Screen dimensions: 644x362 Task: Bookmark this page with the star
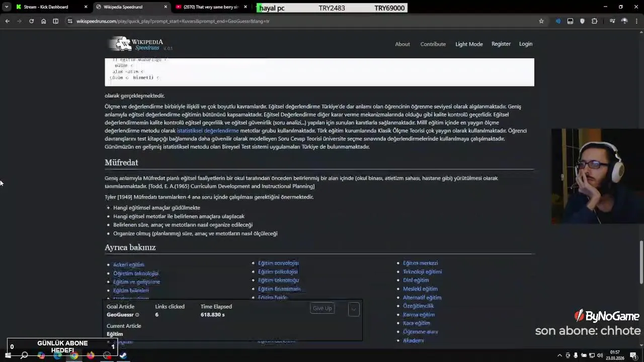(541, 21)
